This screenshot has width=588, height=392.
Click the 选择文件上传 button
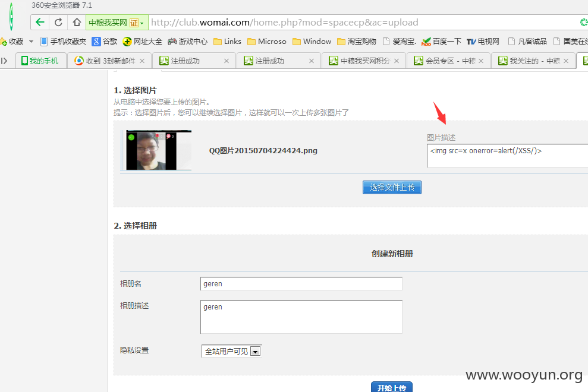pos(392,187)
